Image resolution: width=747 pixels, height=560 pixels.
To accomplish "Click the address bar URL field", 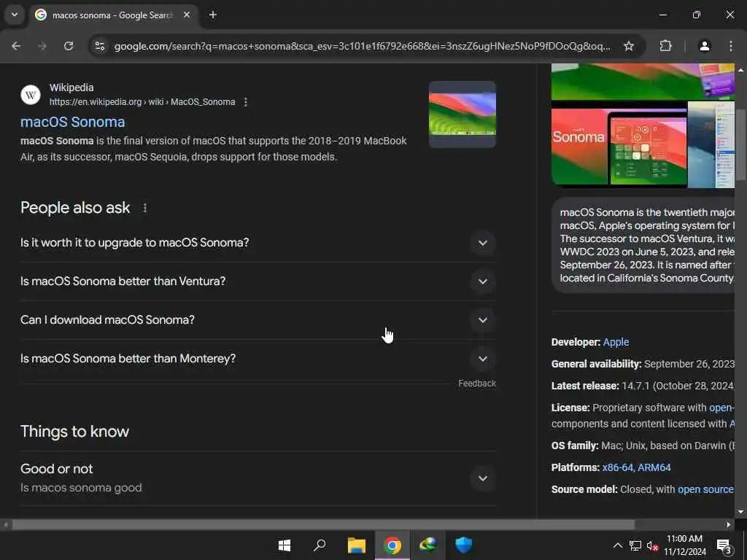I will (362, 46).
